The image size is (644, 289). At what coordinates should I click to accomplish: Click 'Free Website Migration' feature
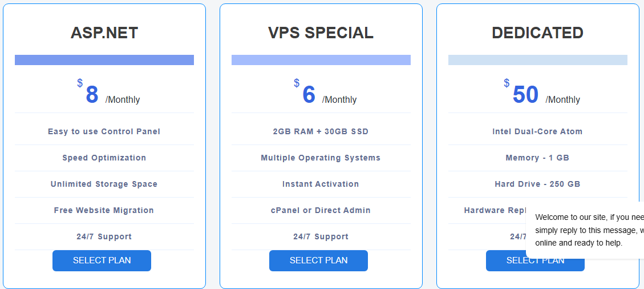coord(104,210)
